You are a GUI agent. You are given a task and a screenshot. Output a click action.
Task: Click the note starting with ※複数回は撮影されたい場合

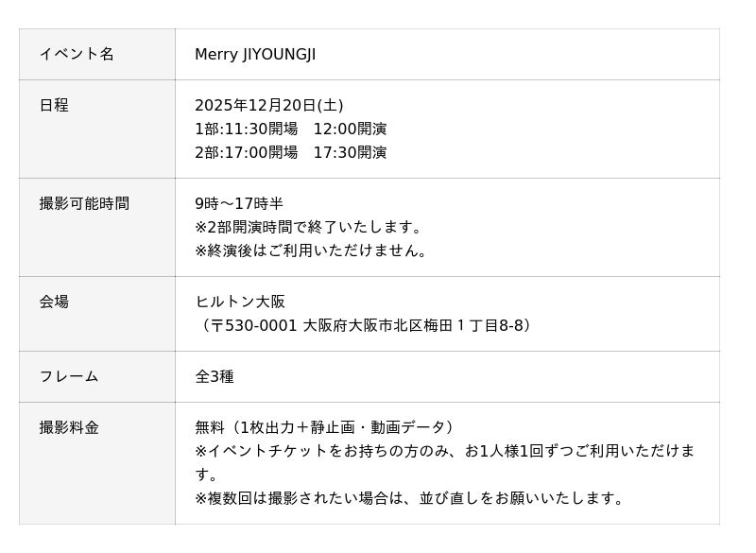pyautogui.click(x=411, y=498)
